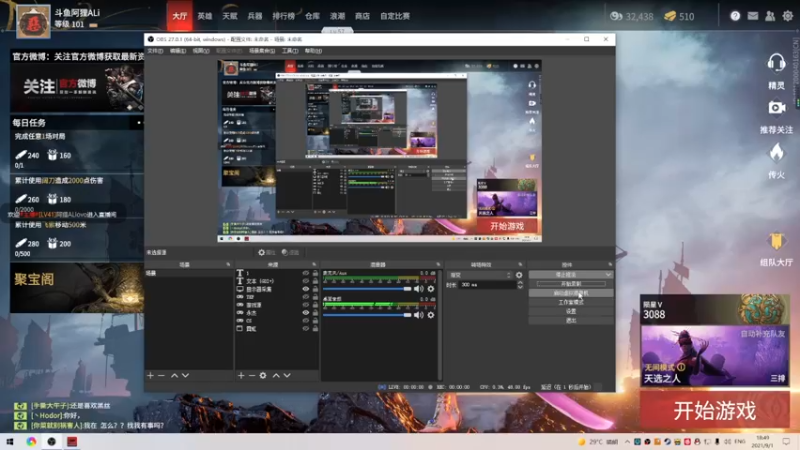Move the scene down with the arrow
This screenshot has width=800, height=450.
[x=185, y=376]
